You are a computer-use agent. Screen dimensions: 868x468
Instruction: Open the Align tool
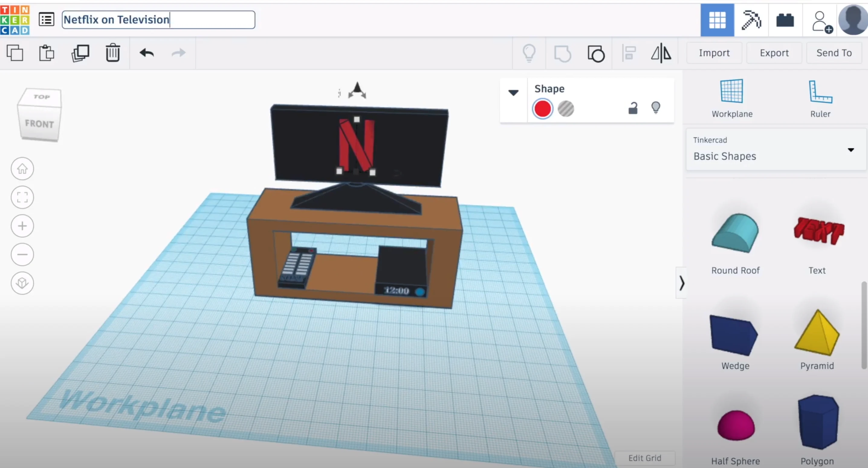click(x=629, y=53)
